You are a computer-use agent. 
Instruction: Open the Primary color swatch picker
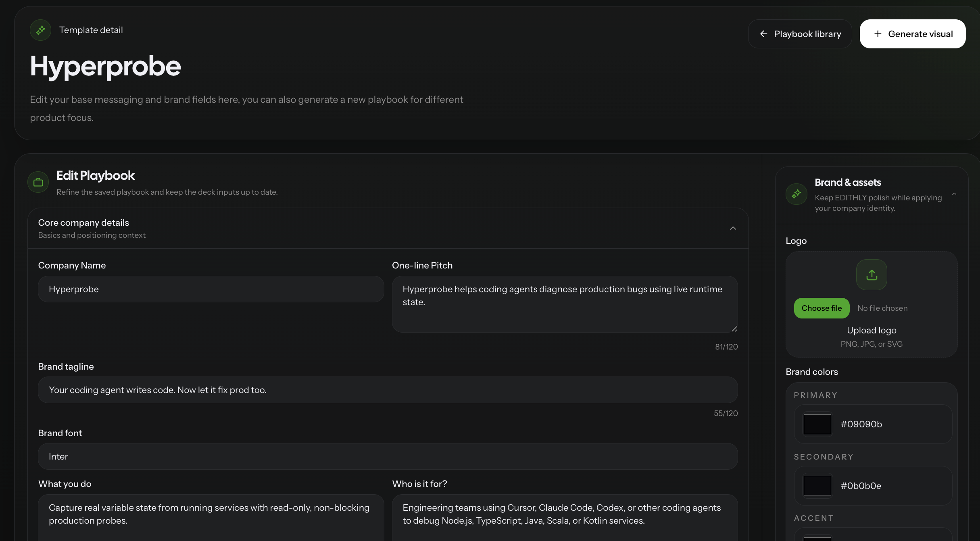click(x=817, y=424)
